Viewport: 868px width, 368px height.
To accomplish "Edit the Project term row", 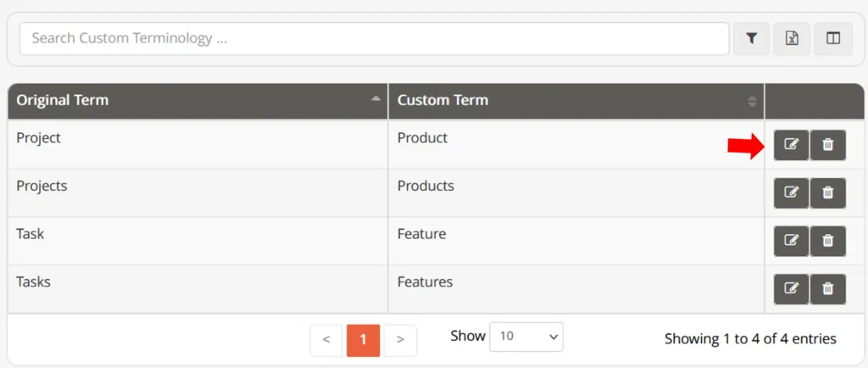I will pyautogui.click(x=792, y=145).
